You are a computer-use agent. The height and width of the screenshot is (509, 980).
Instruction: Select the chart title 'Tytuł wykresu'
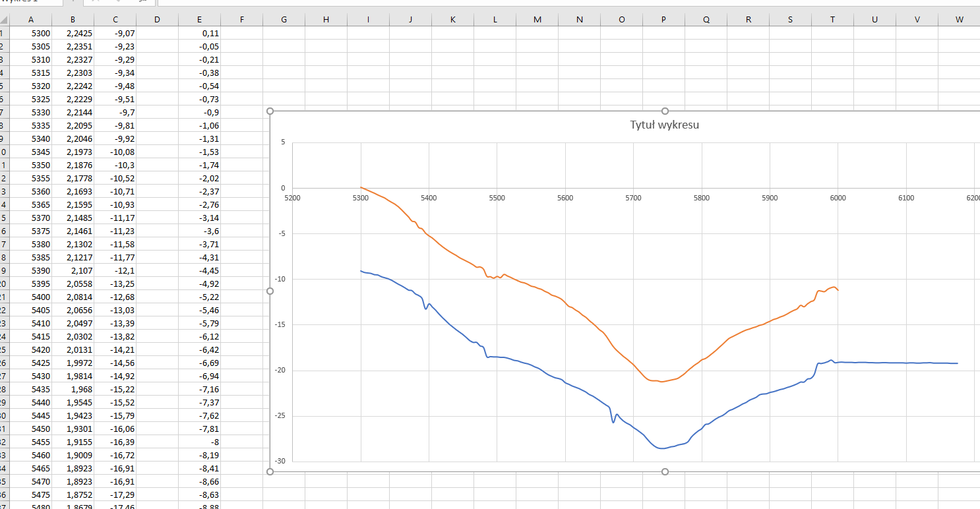point(664,125)
